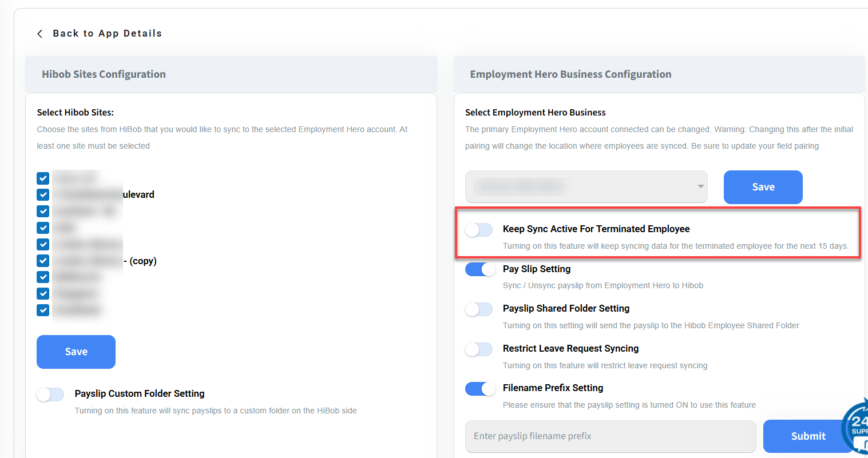The width and height of the screenshot is (868, 458).
Task: Enable Payslip Shared Folder Setting
Action: 479,309
